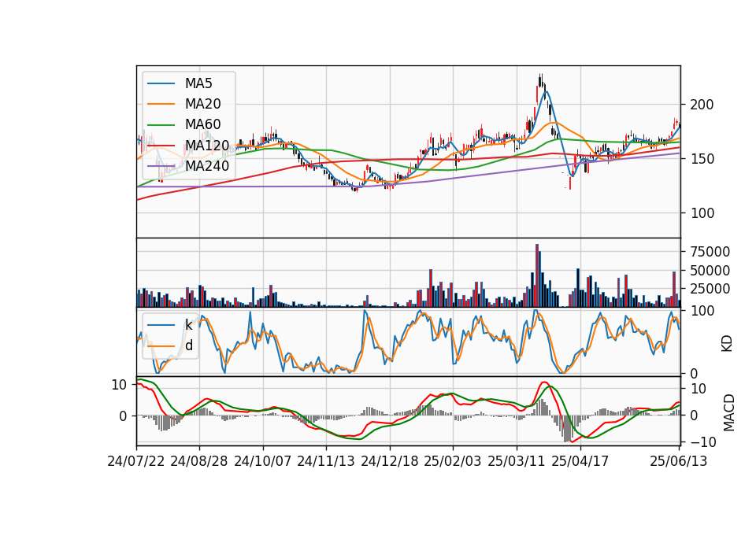Click the blue MA5 legend line sample
The width and height of the screenshot is (756, 543).
click(161, 83)
